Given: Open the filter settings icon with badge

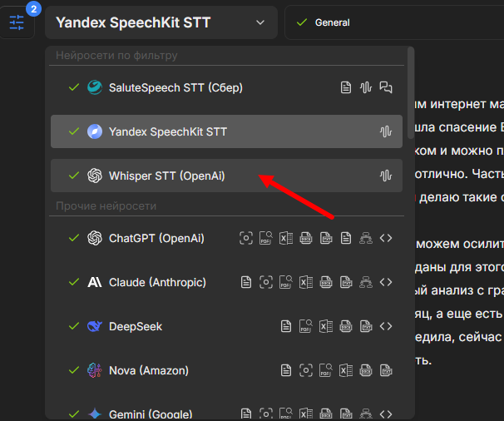Looking at the screenshot, I should [17, 22].
